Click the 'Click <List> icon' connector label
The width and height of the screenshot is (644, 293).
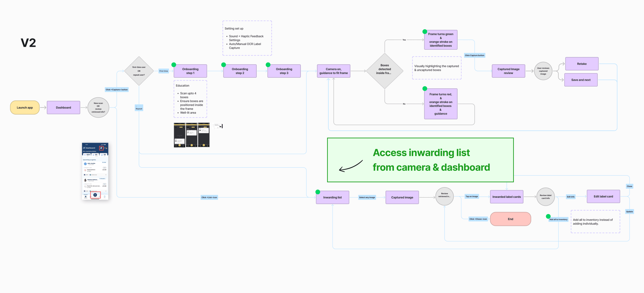[x=209, y=197]
